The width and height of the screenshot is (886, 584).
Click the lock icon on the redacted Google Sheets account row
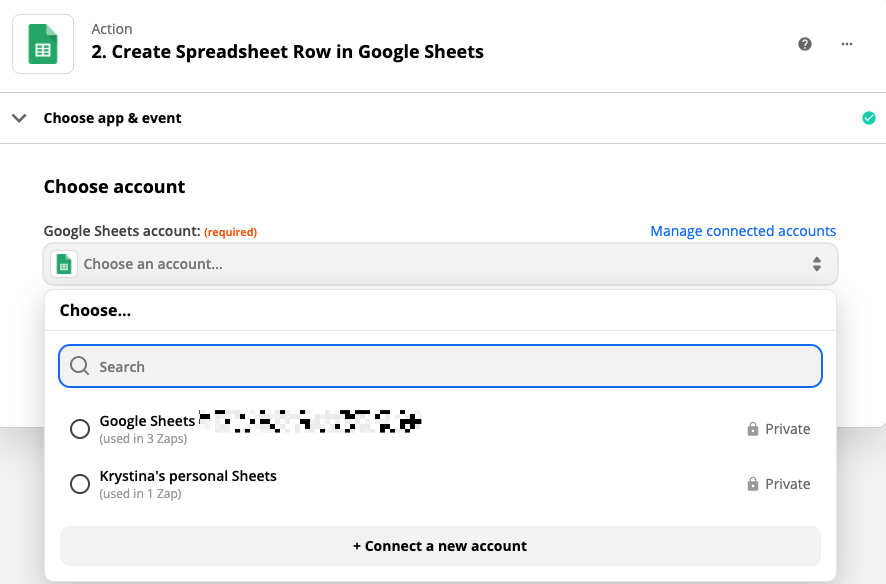click(753, 429)
